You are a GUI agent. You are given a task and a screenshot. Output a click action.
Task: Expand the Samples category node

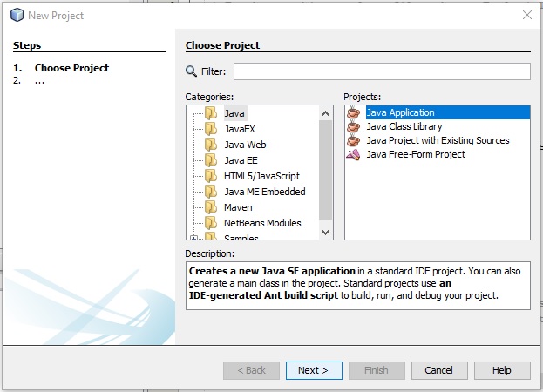[x=193, y=238]
